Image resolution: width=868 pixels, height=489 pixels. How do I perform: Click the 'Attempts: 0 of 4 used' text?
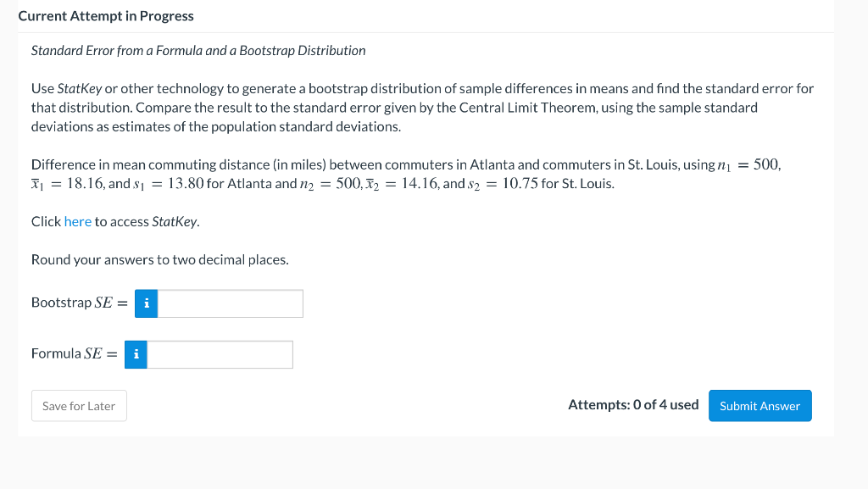(x=633, y=405)
